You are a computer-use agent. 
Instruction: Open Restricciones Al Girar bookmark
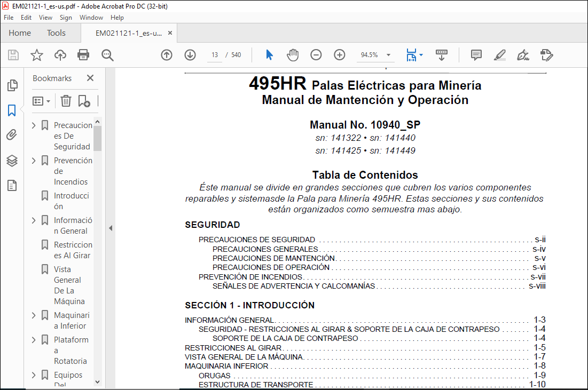point(73,250)
